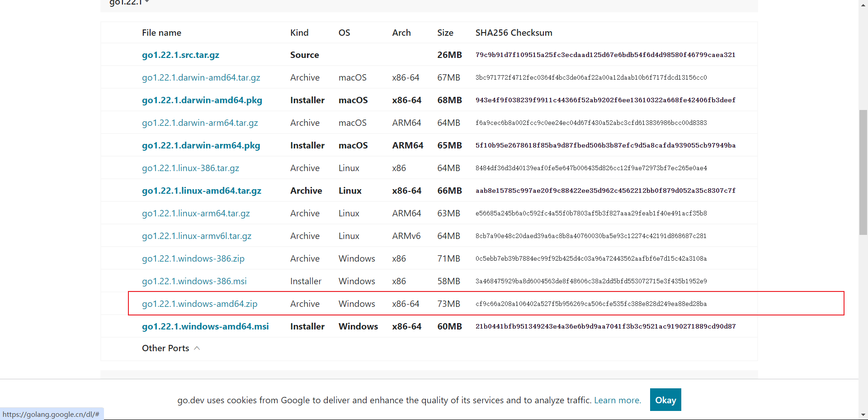Select the checksum starting 0c5ebb7eb3
868x420 pixels.
[x=591, y=258]
